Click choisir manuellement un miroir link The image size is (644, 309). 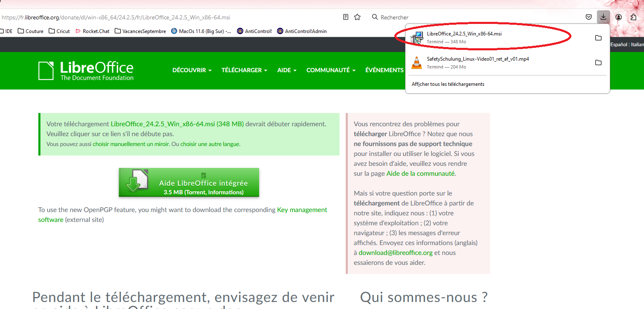[x=131, y=144]
